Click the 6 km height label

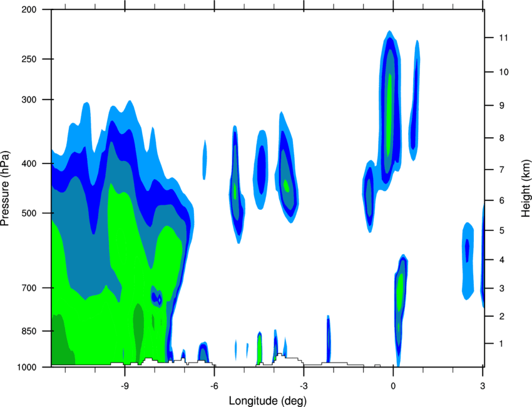click(502, 200)
